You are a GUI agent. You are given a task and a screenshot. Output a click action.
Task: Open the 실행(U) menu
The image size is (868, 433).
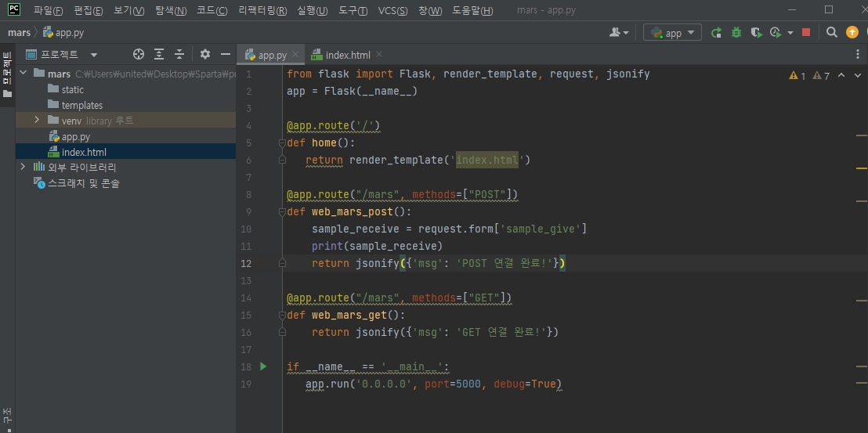coord(313,10)
